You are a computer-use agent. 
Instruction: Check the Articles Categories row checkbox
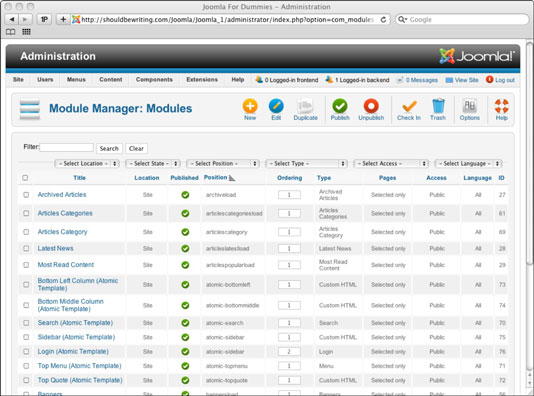(x=26, y=213)
